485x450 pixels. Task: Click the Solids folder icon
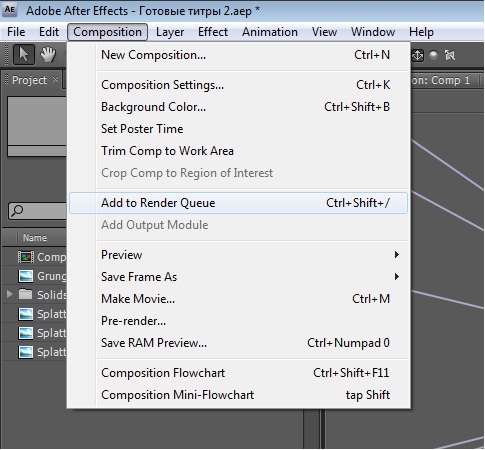click(26, 294)
